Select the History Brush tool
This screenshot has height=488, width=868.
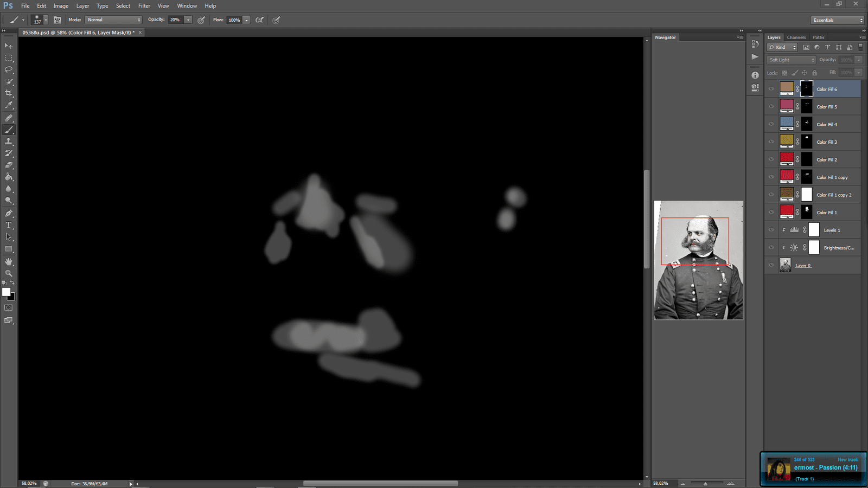click(x=9, y=153)
